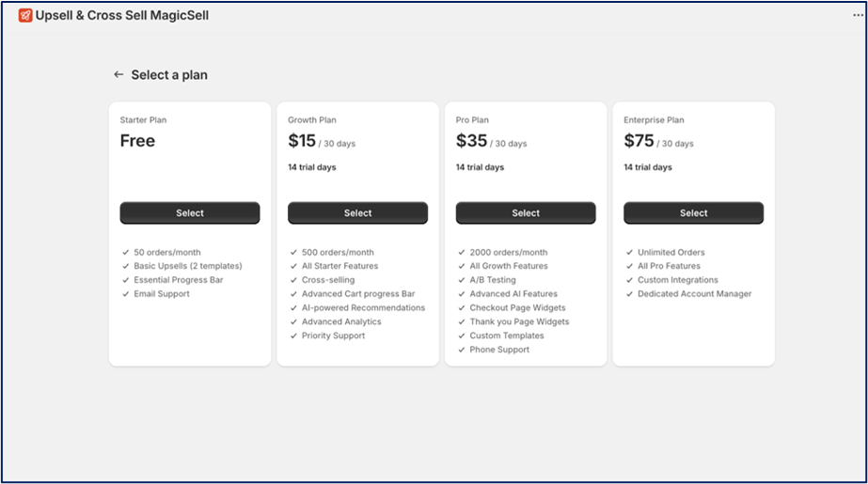
Task: Click the back arrow beside Select a plan
Action: tap(118, 74)
